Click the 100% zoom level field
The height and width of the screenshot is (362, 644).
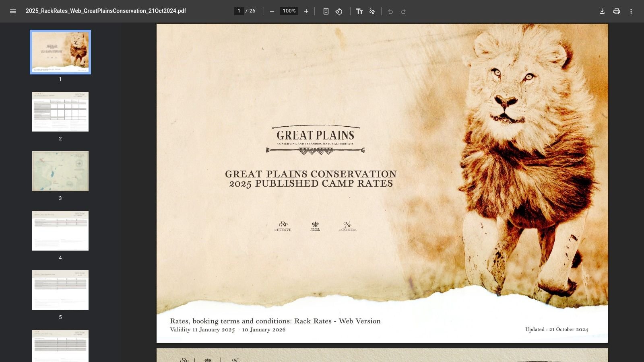289,11
